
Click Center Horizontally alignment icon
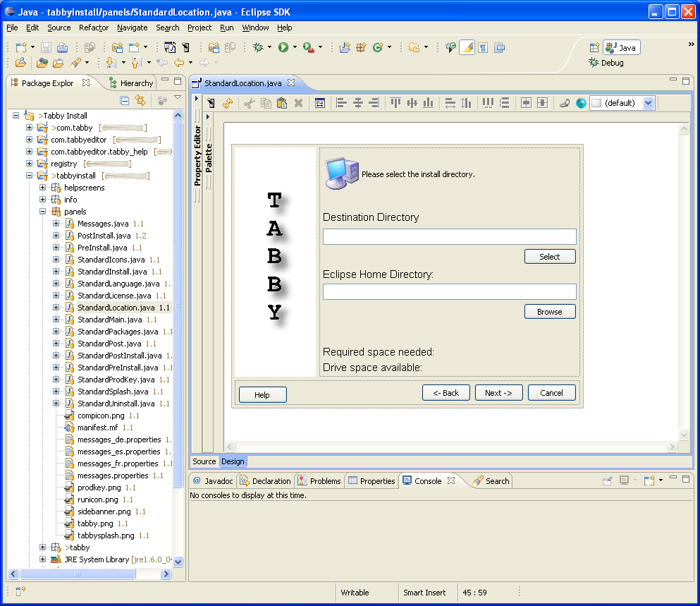(x=358, y=103)
